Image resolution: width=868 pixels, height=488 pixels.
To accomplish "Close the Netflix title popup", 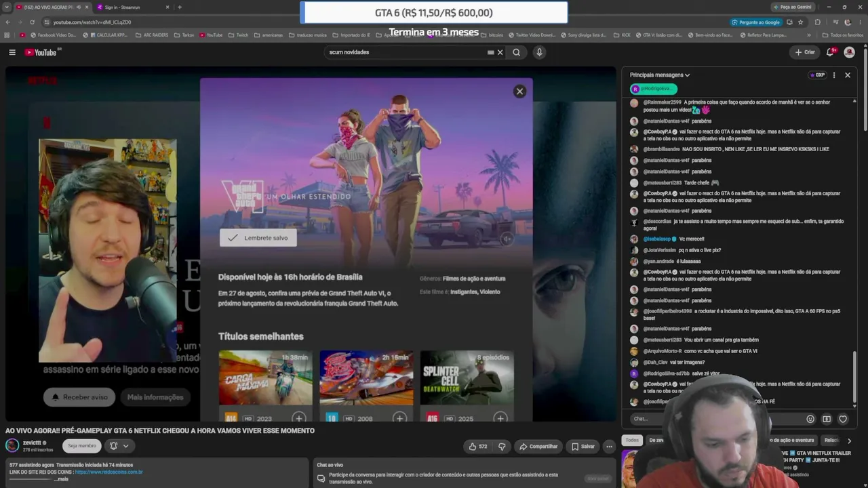I will pyautogui.click(x=519, y=91).
